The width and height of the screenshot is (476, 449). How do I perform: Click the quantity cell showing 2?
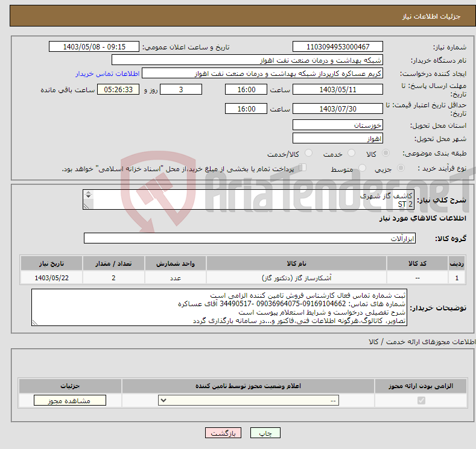tap(113, 278)
